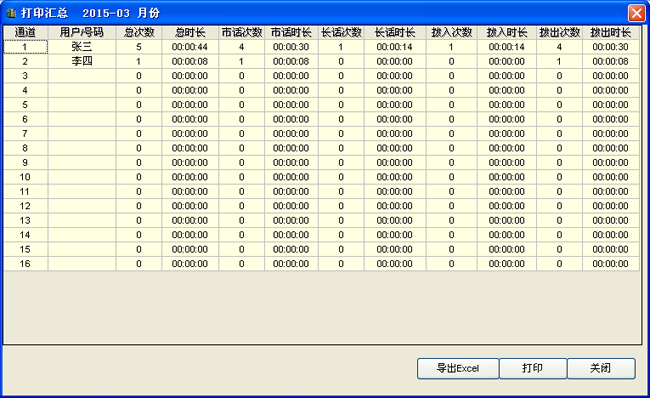Click 拨出次数 value 1 in 李四 row
Screen dimensions: 650x398
(x=559, y=61)
